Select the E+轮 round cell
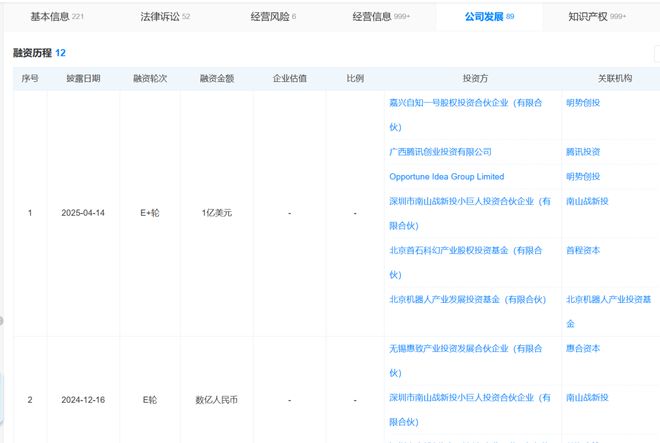The image size is (660, 443). [150, 213]
